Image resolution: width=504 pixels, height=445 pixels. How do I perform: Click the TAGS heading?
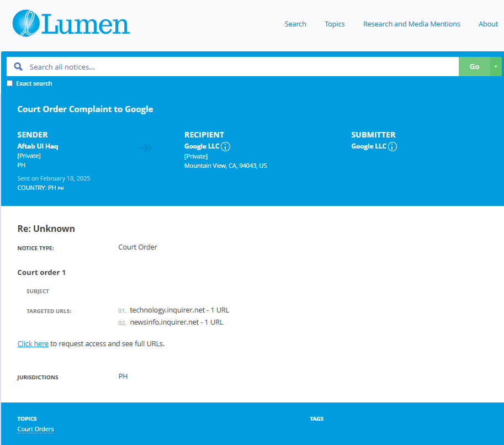click(317, 418)
